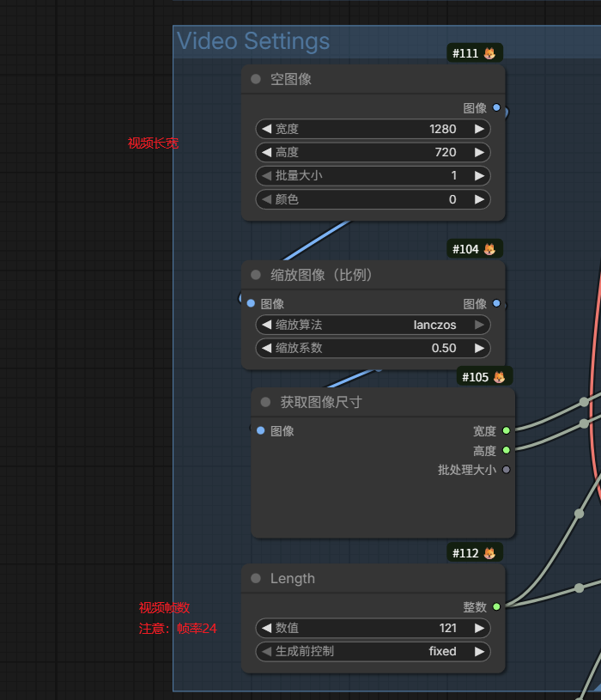Open the 生成前控制 fixed dropdown
601x700 pixels.
pos(373,651)
